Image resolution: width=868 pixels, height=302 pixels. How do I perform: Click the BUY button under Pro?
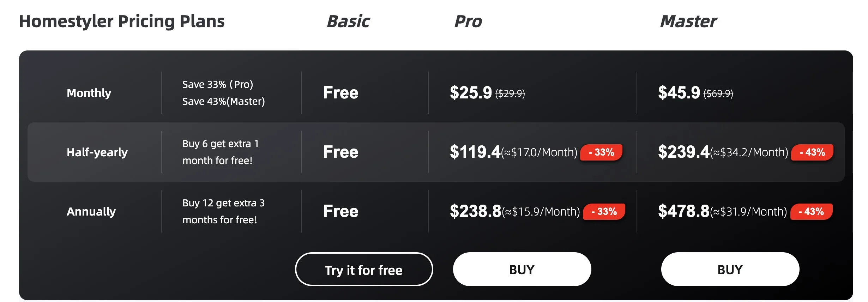pos(522,269)
